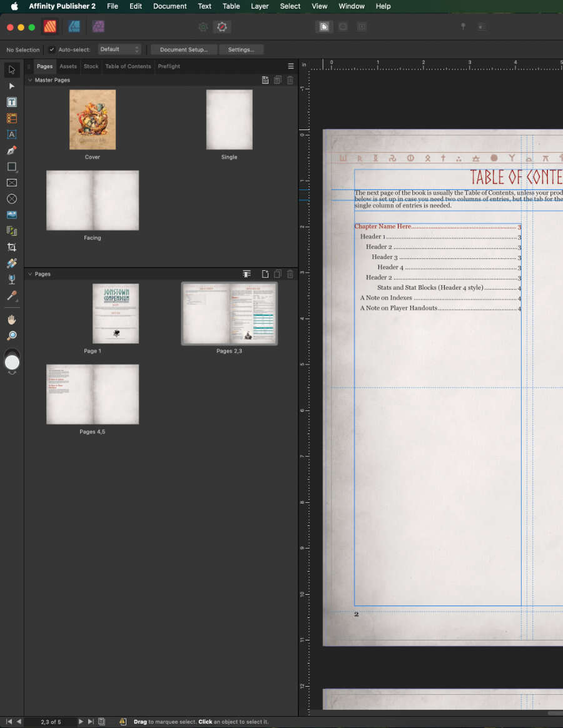The height and width of the screenshot is (728, 563).
Task: Collapse the Master Pages section
Action: pyautogui.click(x=29, y=80)
